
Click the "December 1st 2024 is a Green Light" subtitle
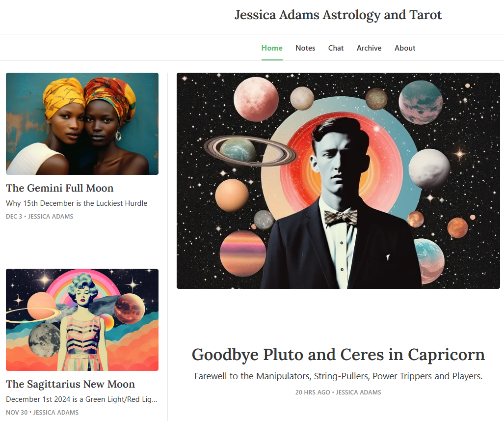(81, 399)
